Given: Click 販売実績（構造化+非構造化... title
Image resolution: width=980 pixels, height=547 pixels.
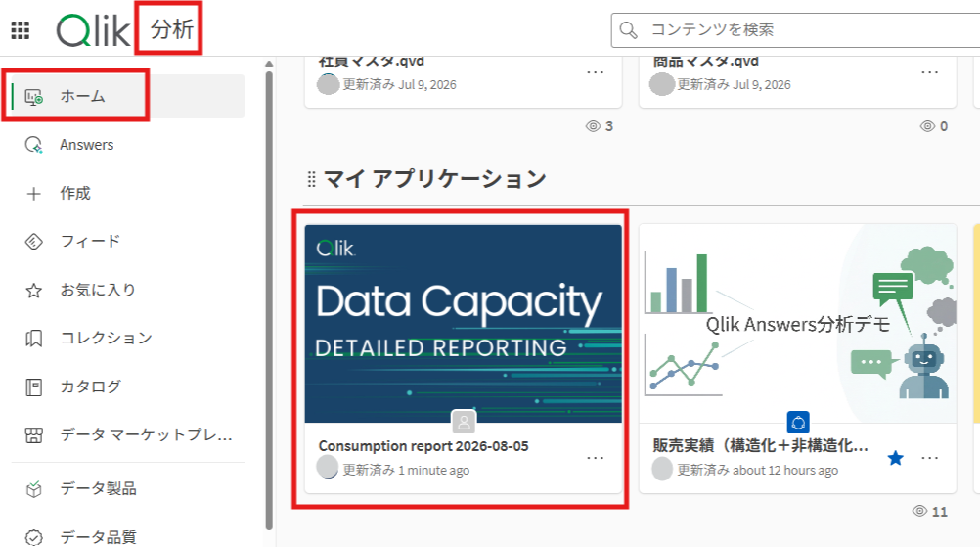Looking at the screenshot, I should coord(760,446).
